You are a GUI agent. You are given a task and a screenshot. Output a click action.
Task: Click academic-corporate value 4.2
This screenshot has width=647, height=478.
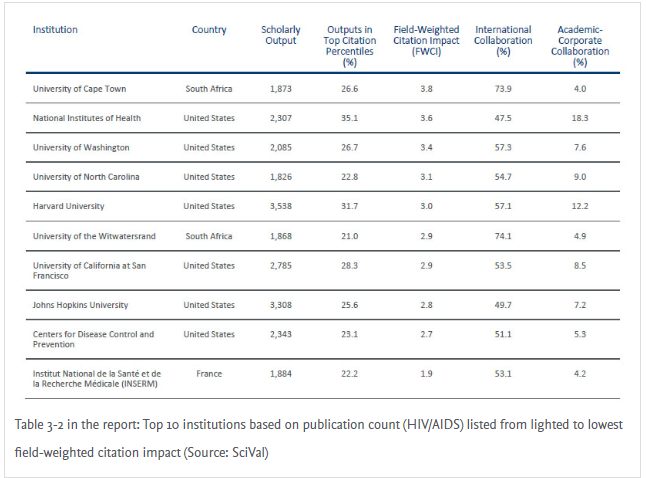tap(580, 374)
